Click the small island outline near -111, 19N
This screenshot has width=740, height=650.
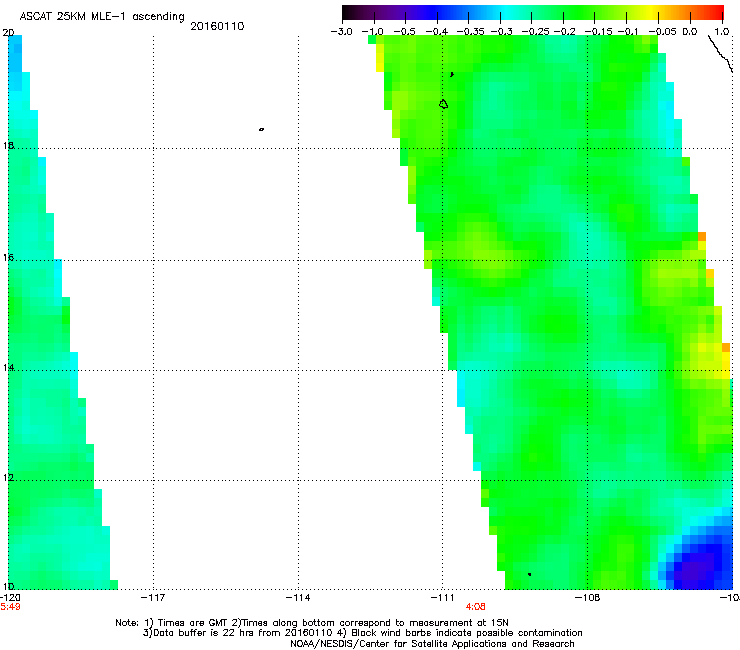(443, 104)
